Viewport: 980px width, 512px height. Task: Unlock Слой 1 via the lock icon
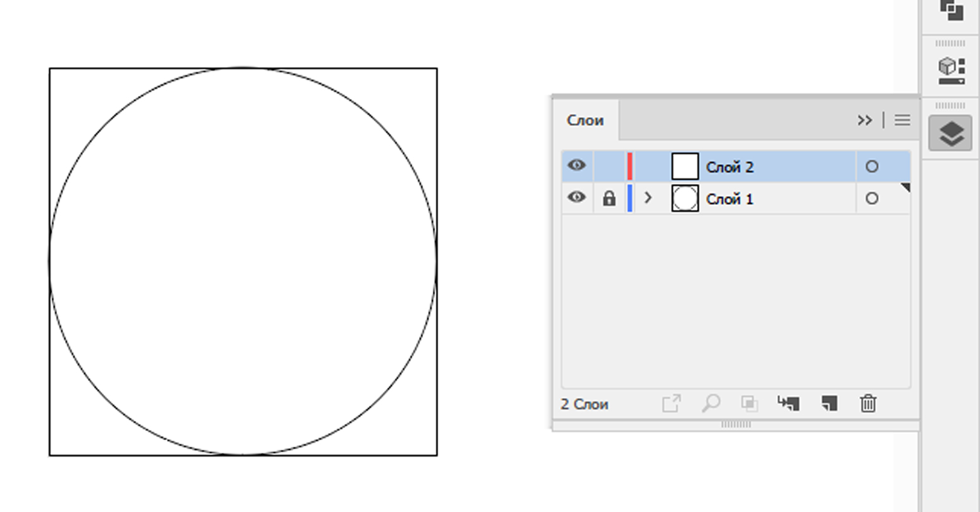609,198
